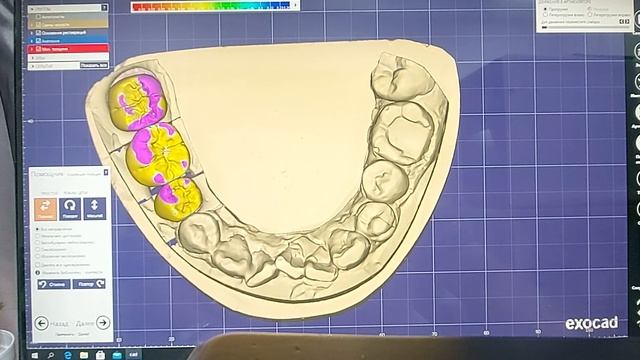Expand the Сканы челюсти row
This screenshot has width=640, height=360.
pos(32,24)
